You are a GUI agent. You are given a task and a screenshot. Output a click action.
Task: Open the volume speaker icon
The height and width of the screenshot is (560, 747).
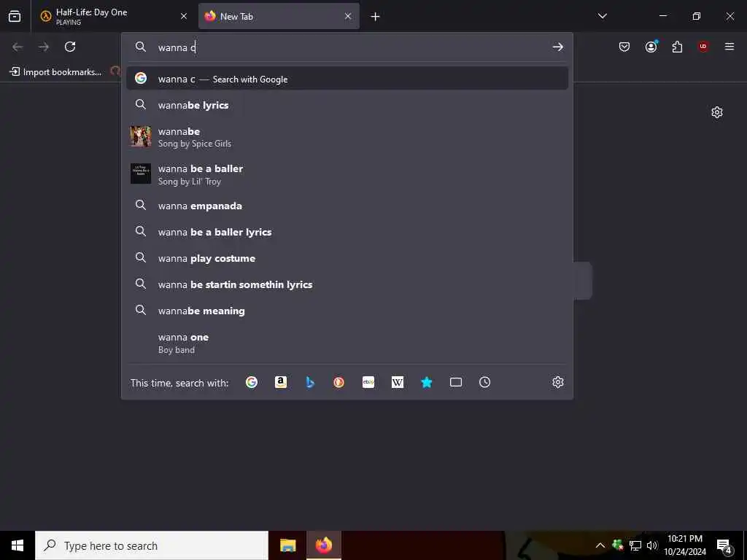pyautogui.click(x=652, y=545)
